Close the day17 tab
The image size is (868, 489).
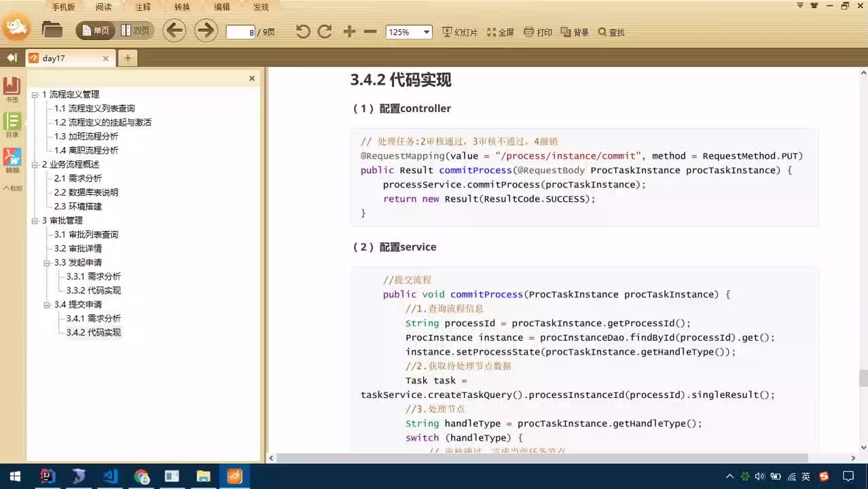pyautogui.click(x=105, y=58)
